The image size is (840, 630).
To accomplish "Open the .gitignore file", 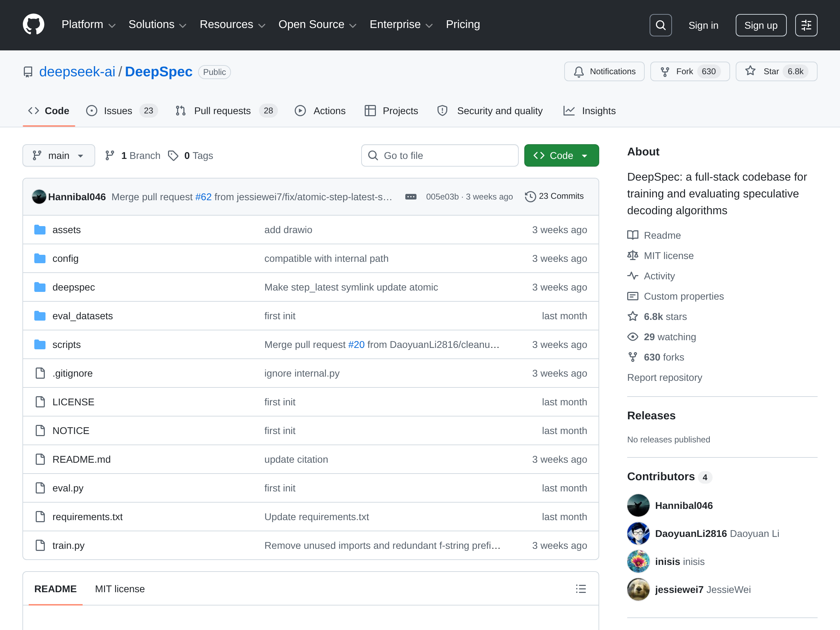I will (x=72, y=373).
